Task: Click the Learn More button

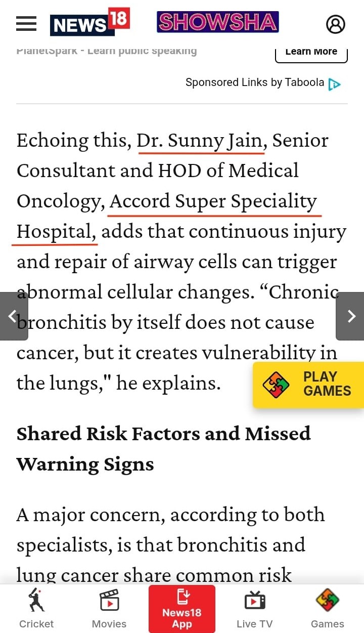Action: coord(311,52)
